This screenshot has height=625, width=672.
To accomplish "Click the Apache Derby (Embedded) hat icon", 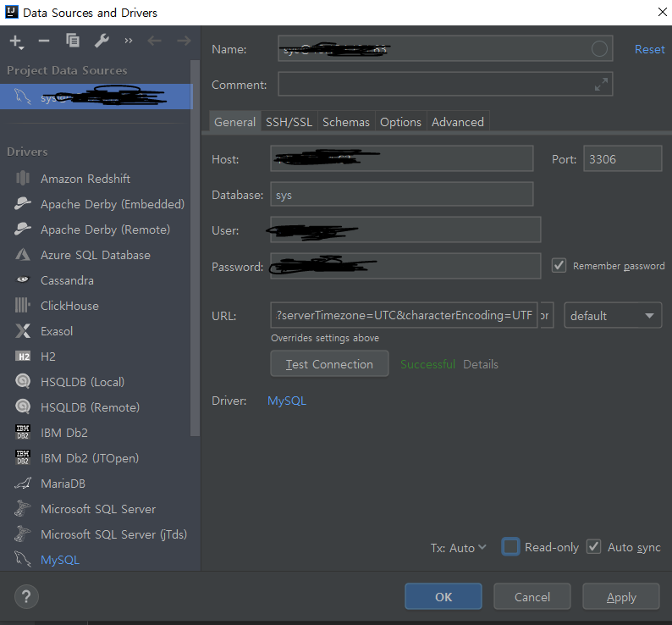I will 23,203.
